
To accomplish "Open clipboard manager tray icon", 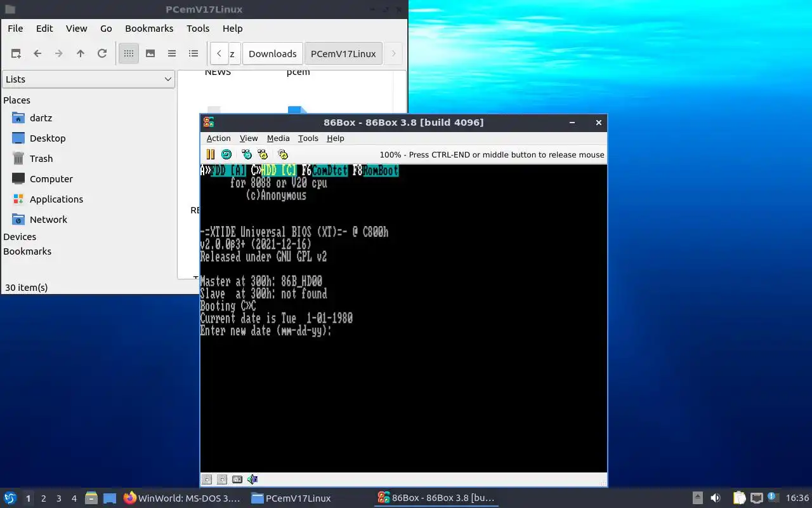I will click(739, 498).
